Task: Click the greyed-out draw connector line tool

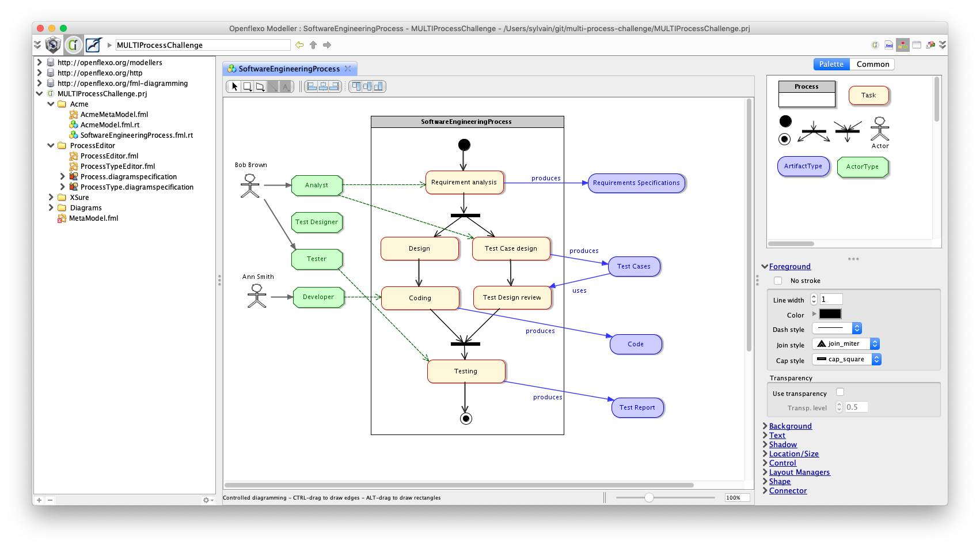Action: [272, 86]
